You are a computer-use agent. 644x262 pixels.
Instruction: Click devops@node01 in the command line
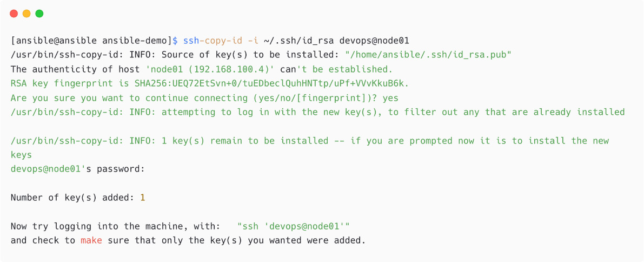tap(374, 41)
